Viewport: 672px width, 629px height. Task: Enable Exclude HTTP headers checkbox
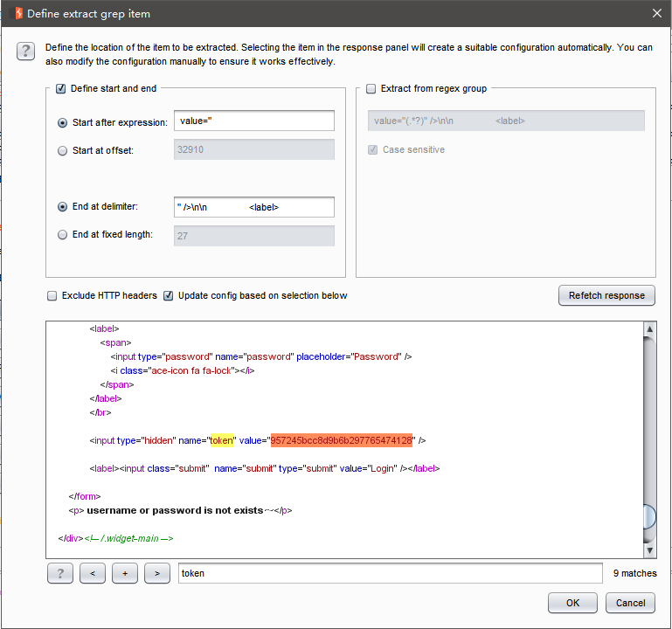[52, 296]
